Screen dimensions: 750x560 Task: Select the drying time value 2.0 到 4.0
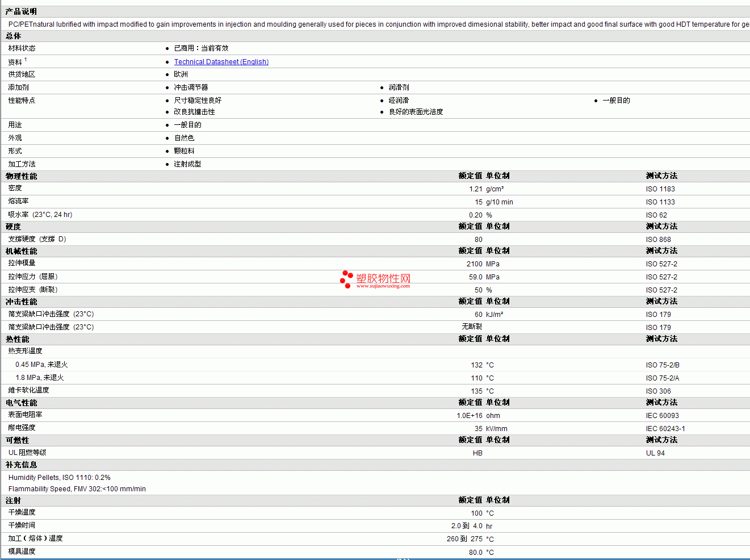coord(467,526)
